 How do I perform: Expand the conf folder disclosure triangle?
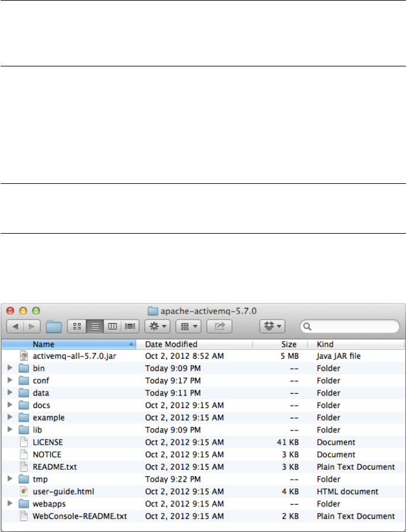coord(10,380)
